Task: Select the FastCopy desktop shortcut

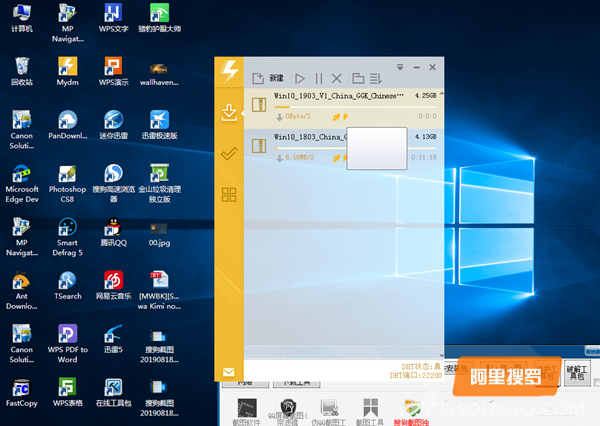Action: click(21, 392)
